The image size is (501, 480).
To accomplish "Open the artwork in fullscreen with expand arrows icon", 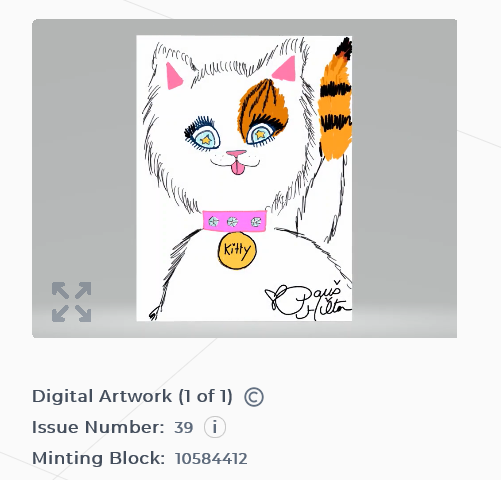I will pos(72,302).
